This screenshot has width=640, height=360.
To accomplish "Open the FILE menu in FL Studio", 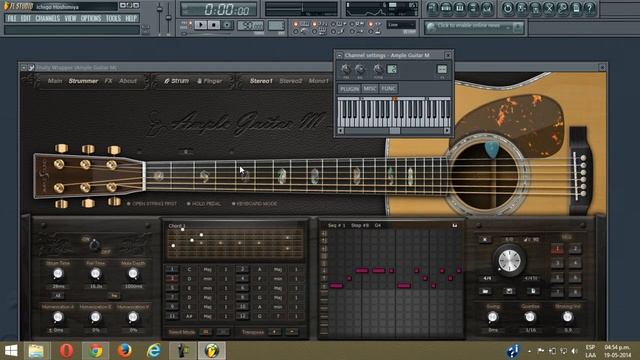I will pos(12,18).
